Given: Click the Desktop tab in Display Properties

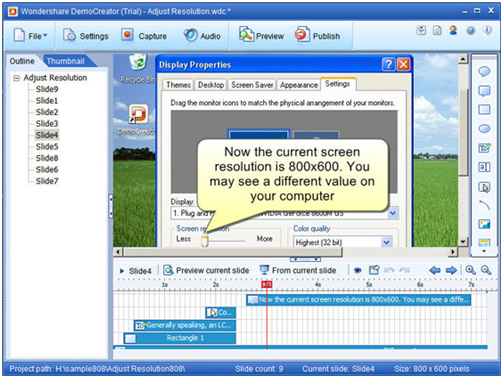Looking at the screenshot, I should [x=211, y=85].
